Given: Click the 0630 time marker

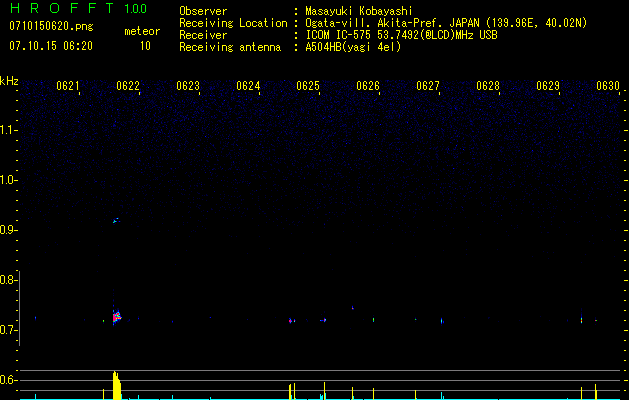Looking at the screenshot, I should click(608, 86).
